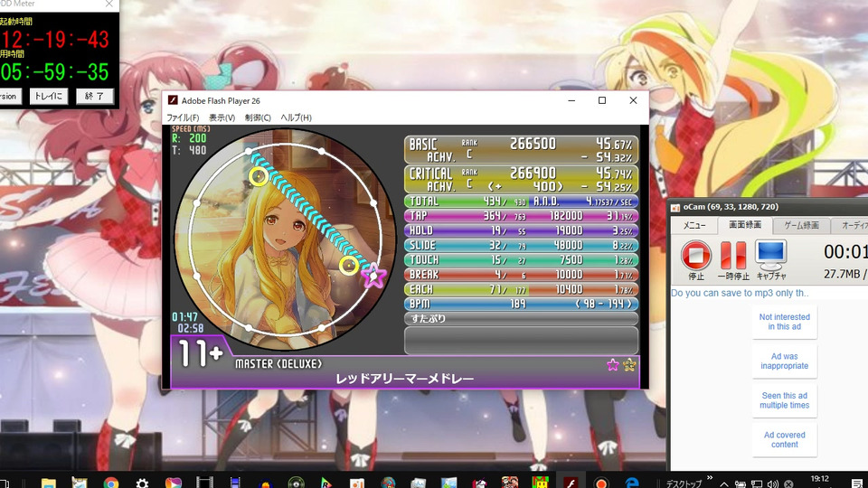Image resolution: width=868 pixels, height=488 pixels.
Task: Click the red 12:-19:-43 timer in DD Meter
Action: [x=55, y=39]
